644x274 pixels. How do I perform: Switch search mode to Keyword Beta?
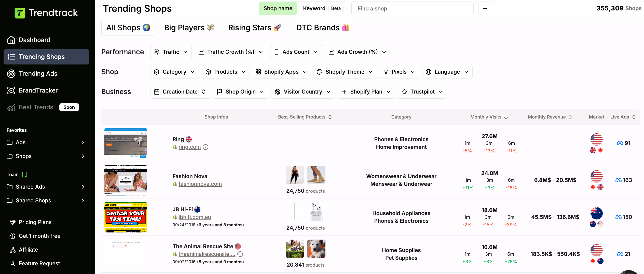point(323,8)
